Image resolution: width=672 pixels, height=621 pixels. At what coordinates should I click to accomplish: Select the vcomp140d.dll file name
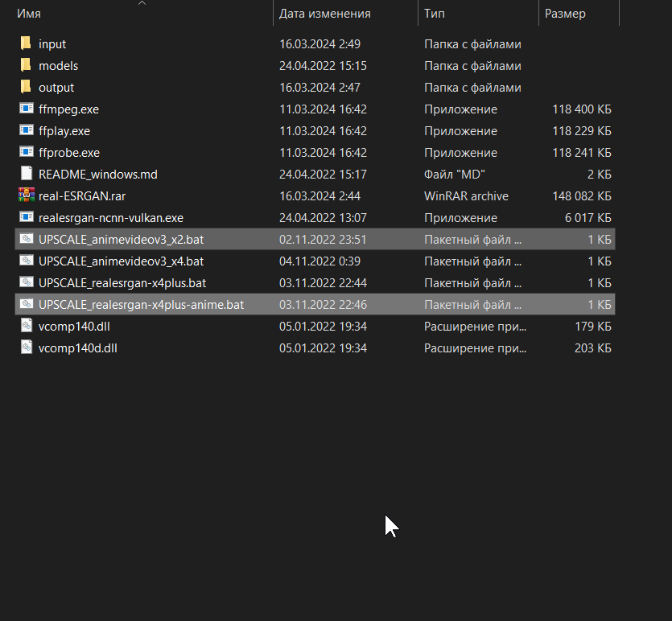[77, 348]
